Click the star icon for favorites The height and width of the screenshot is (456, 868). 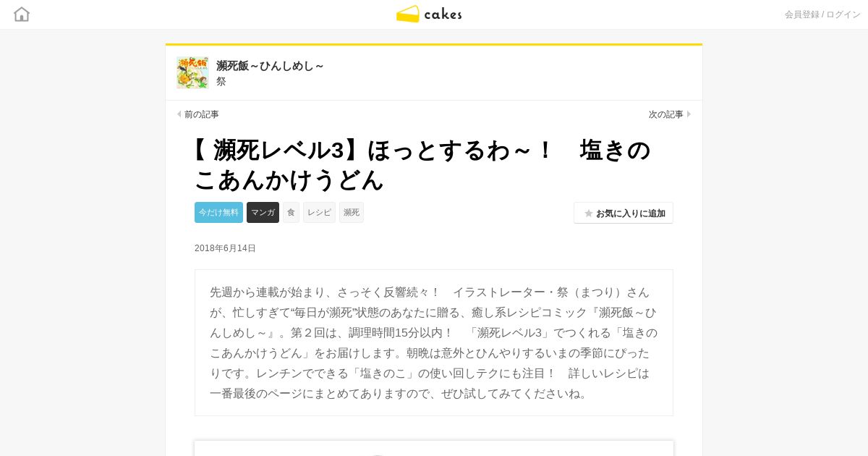click(x=589, y=214)
